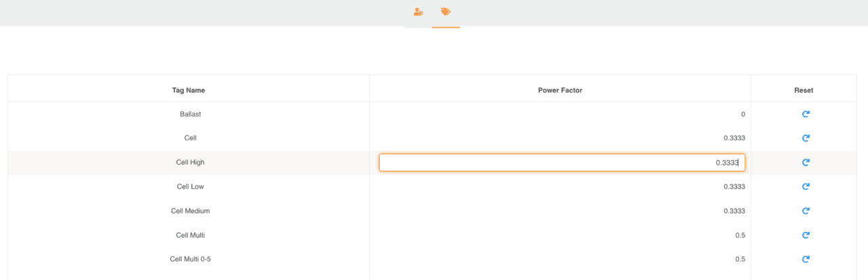The height and width of the screenshot is (280, 868).
Task: Edit the Cell Medium power factor value
Action: click(x=734, y=211)
